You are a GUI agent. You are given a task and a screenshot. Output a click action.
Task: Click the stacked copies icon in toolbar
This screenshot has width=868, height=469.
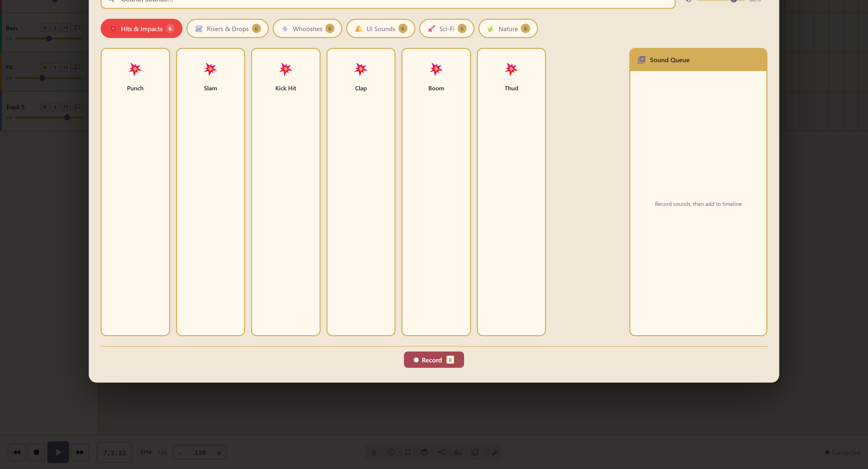point(475,452)
